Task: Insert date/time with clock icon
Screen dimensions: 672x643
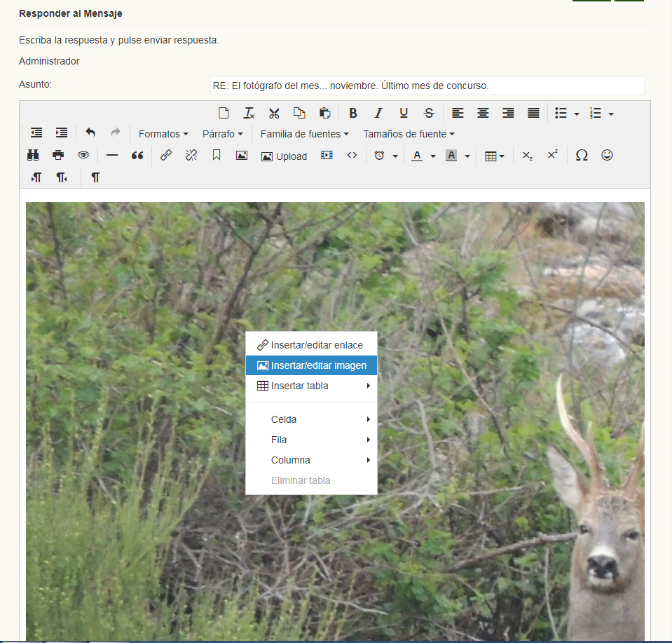Action: 379,155
